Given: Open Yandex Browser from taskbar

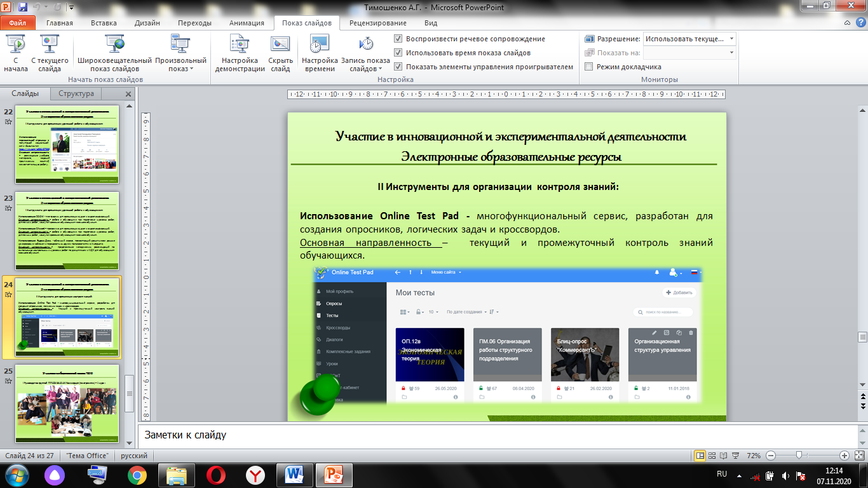Looking at the screenshot, I should (255, 475).
